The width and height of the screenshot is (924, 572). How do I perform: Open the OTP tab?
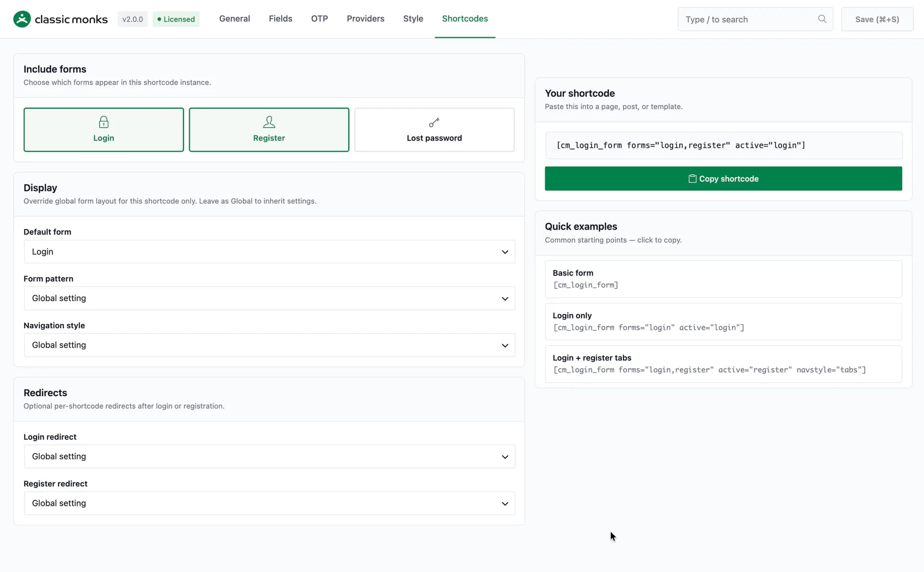point(319,19)
